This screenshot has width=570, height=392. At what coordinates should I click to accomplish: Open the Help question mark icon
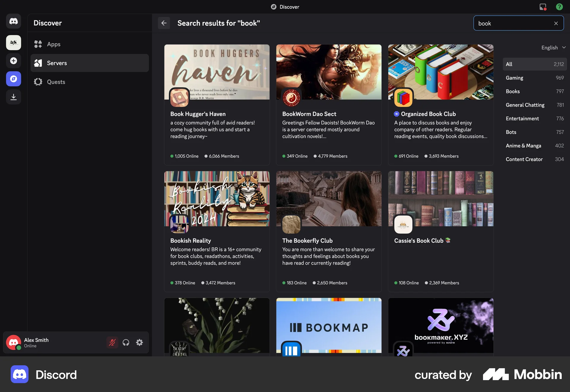[559, 7]
